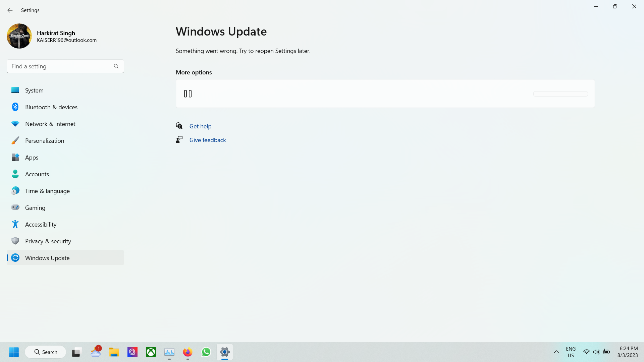Go to the System settings page
Image resolution: width=644 pixels, height=362 pixels.
pos(34,90)
